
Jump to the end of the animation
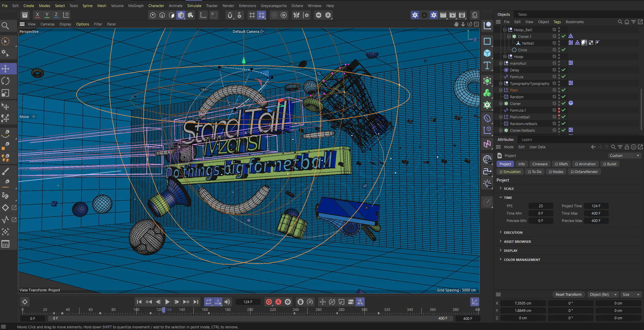[x=196, y=302]
